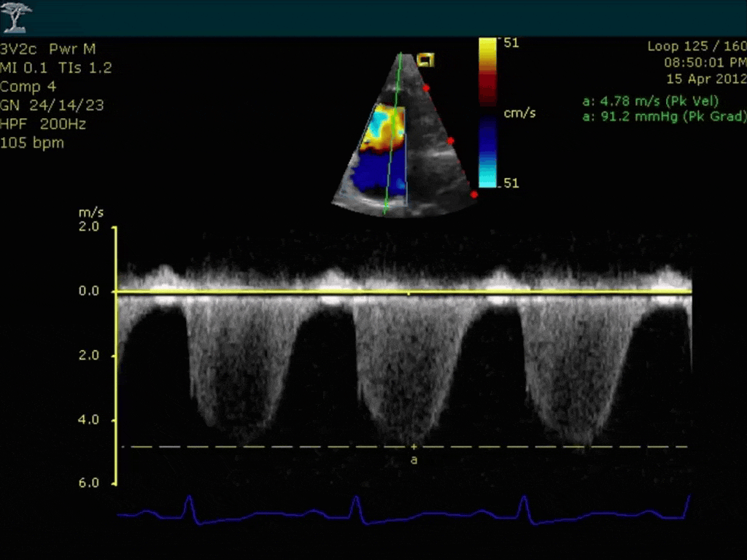The height and width of the screenshot is (560, 747).
Task: Click the middle red depth marker
Action: coord(451,141)
